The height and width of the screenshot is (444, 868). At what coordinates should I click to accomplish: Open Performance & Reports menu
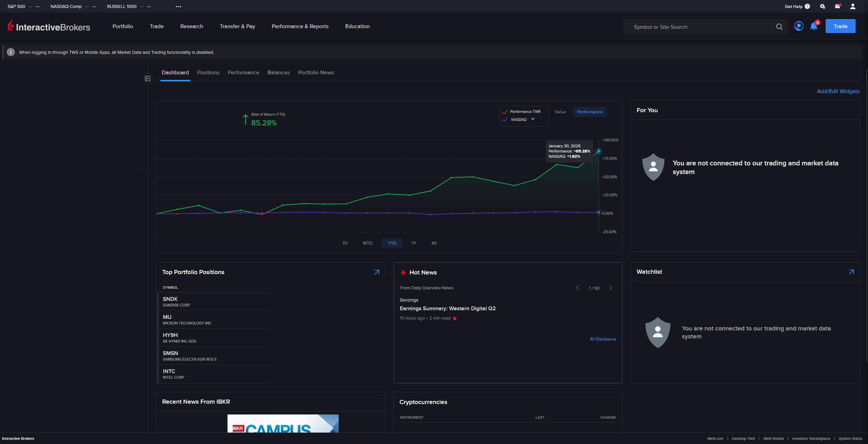(300, 26)
